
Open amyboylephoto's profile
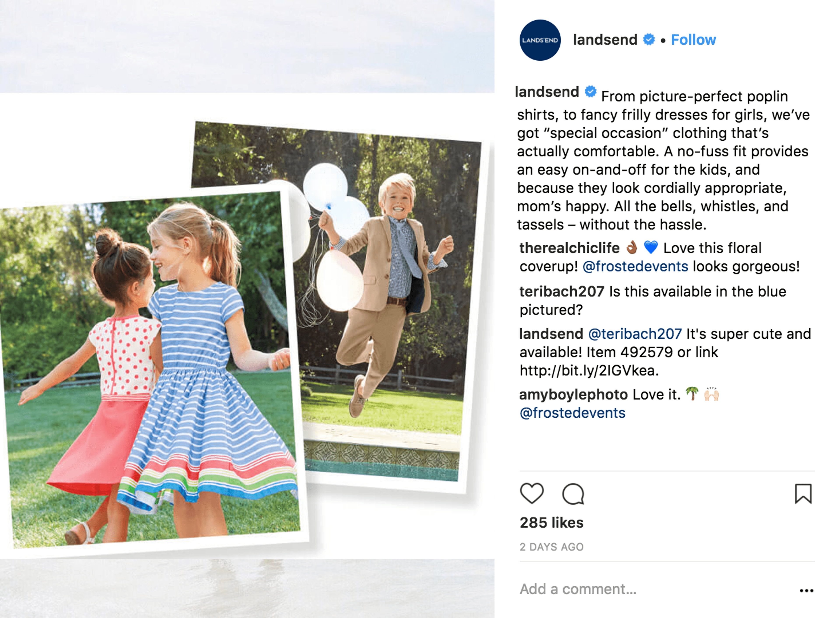click(x=574, y=394)
